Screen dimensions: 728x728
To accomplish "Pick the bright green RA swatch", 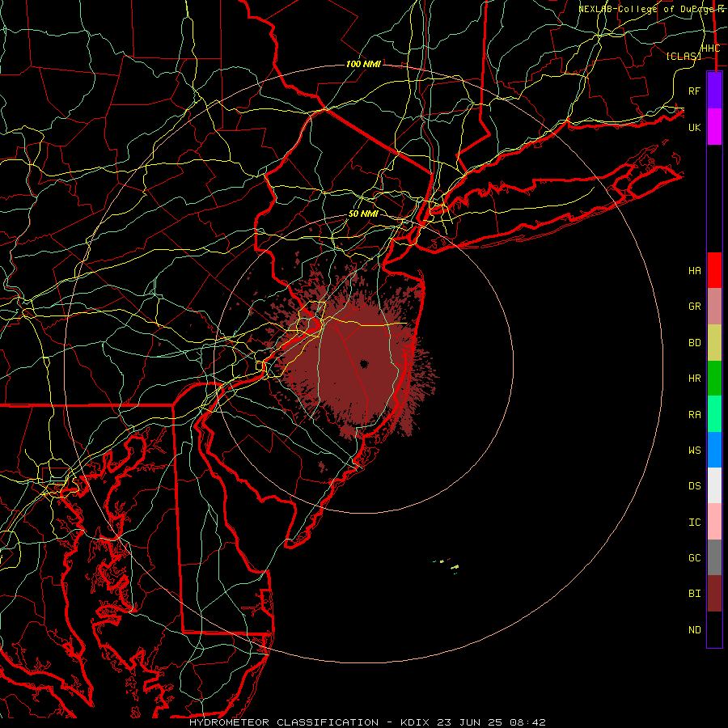I will pos(714,414).
